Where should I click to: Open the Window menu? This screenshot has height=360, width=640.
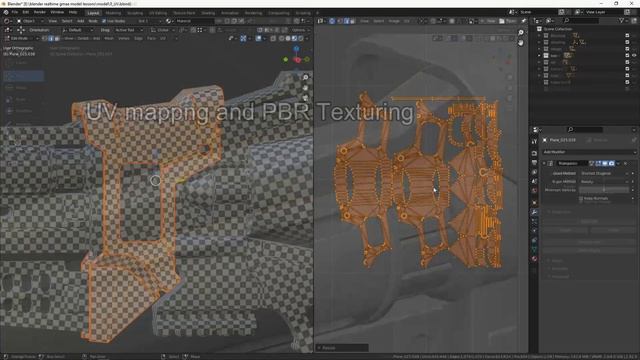pyautogui.click(x=57, y=12)
